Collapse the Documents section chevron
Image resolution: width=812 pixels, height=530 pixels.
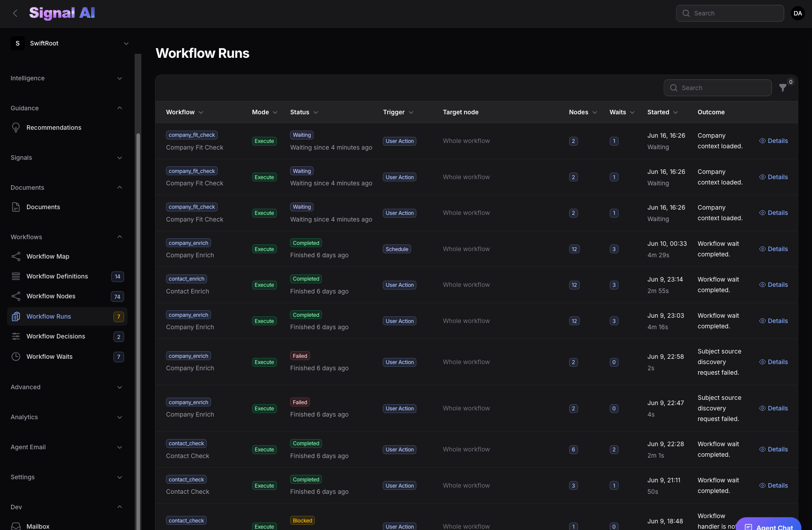pyautogui.click(x=120, y=188)
